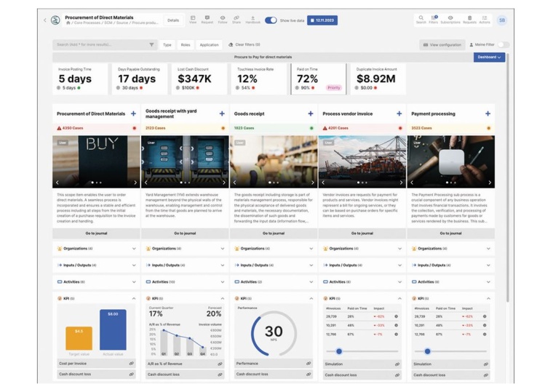This screenshot has height=392, width=553.
Task: Select the Roles filter tab
Action: (x=186, y=45)
